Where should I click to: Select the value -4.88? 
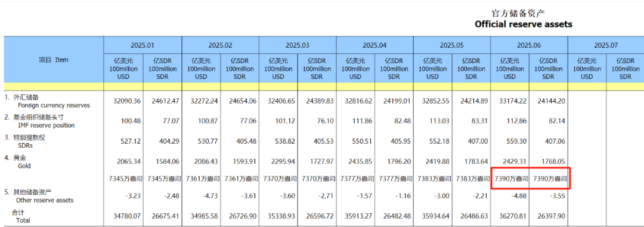click(x=519, y=196)
